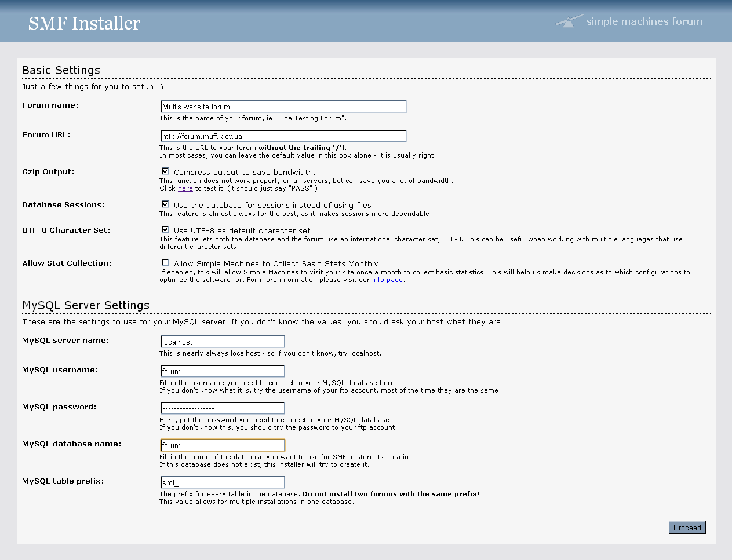
Task: Click the Simple Machines Forum logo
Action: pyautogui.click(x=629, y=21)
